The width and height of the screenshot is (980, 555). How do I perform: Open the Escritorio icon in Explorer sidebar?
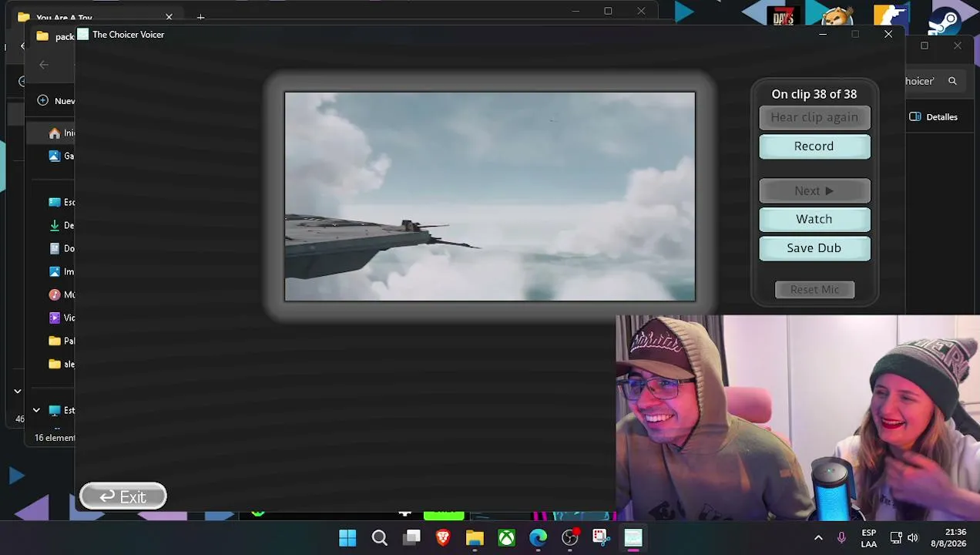point(55,203)
